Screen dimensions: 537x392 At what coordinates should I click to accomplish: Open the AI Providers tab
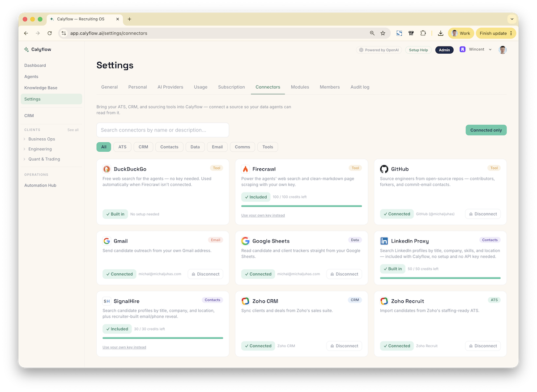pyautogui.click(x=170, y=87)
